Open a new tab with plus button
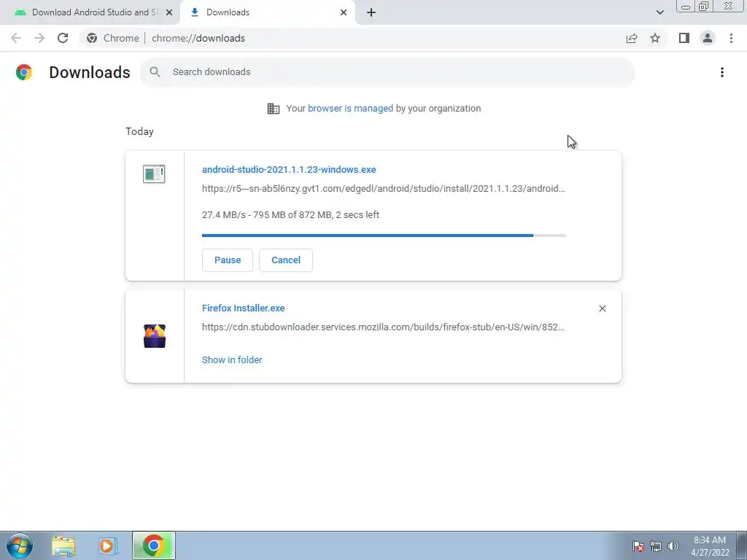747x560 pixels. [371, 12]
